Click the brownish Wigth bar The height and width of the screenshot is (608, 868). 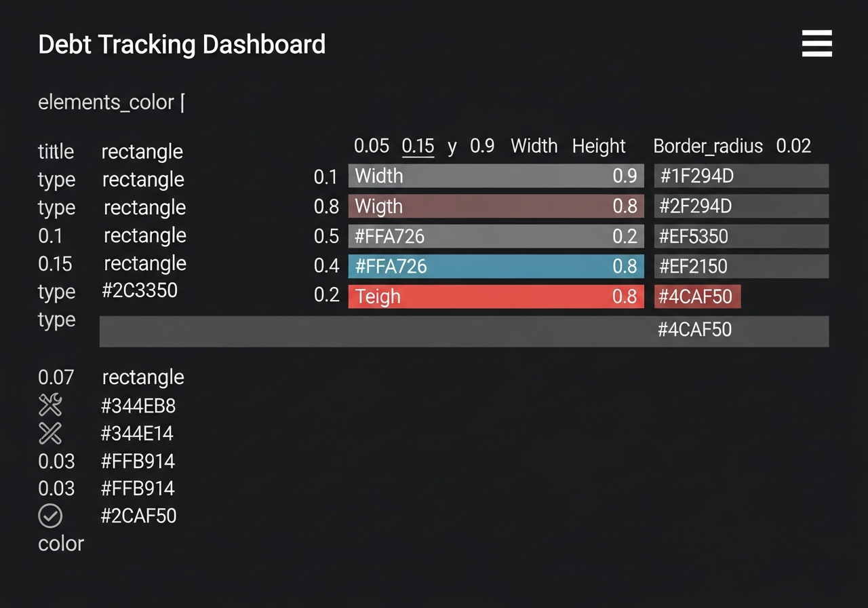[496, 206]
